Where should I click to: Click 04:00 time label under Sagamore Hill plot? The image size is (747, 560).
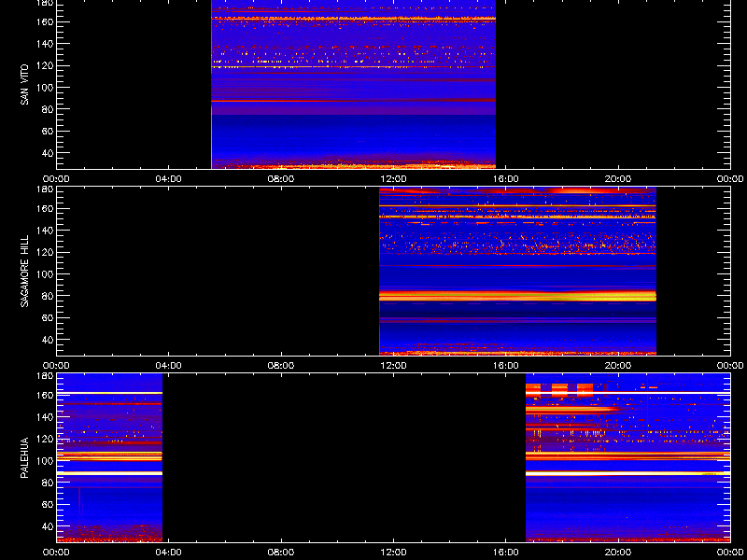coord(169,366)
